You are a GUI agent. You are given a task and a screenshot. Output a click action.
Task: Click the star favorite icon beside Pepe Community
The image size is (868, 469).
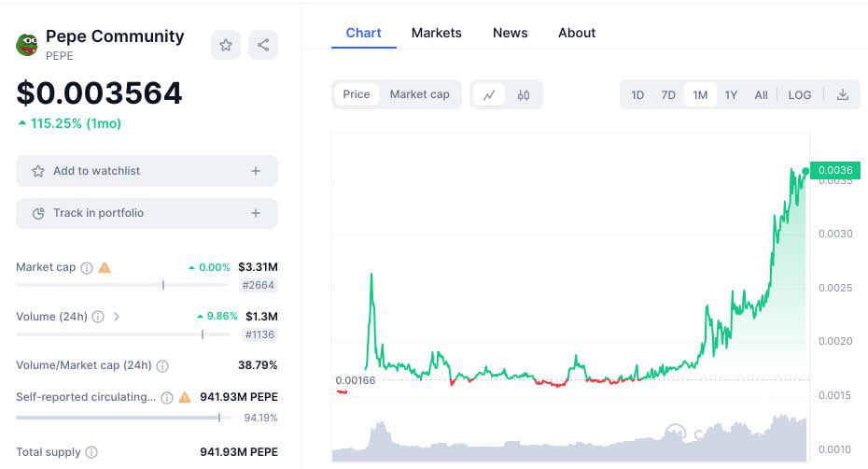(225, 45)
